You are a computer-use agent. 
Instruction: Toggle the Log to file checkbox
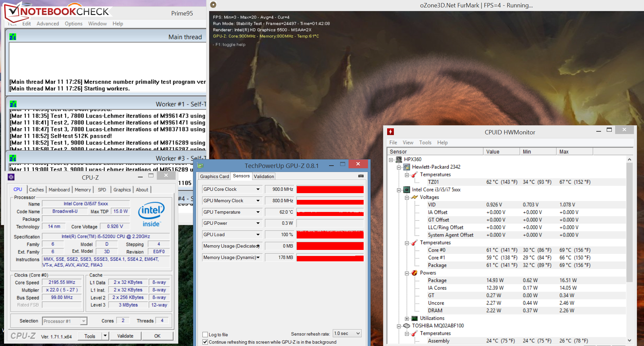205,335
